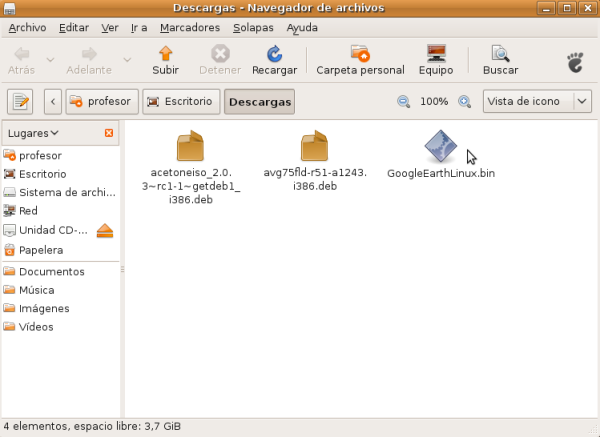
Task: Eject the Unidad CD drive
Action: [106, 231]
